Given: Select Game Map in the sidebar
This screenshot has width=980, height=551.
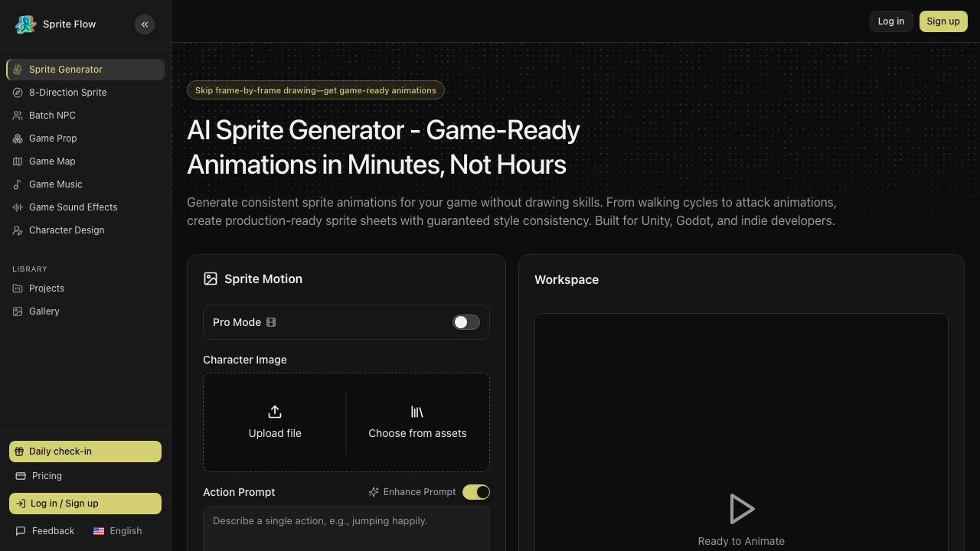Looking at the screenshot, I should [x=85, y=161].
